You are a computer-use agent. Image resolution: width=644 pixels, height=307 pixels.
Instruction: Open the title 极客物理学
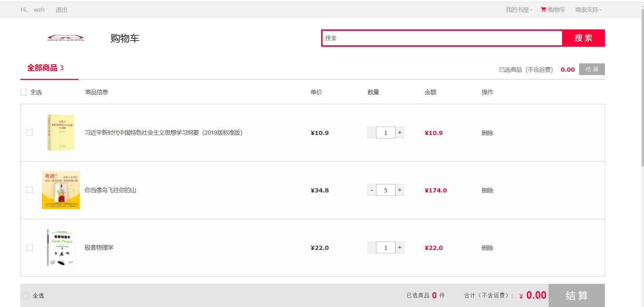click(99, 247)
